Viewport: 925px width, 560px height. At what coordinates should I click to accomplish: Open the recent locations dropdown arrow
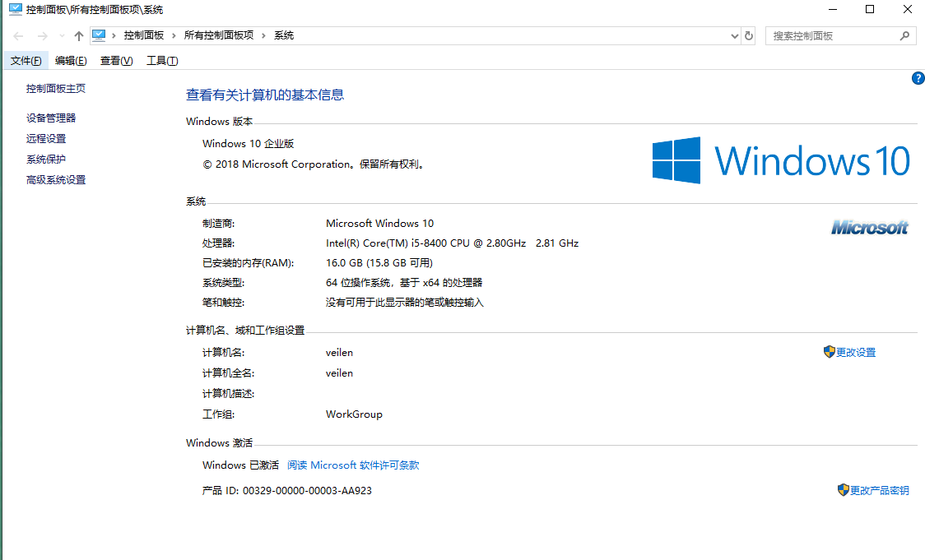62,36
